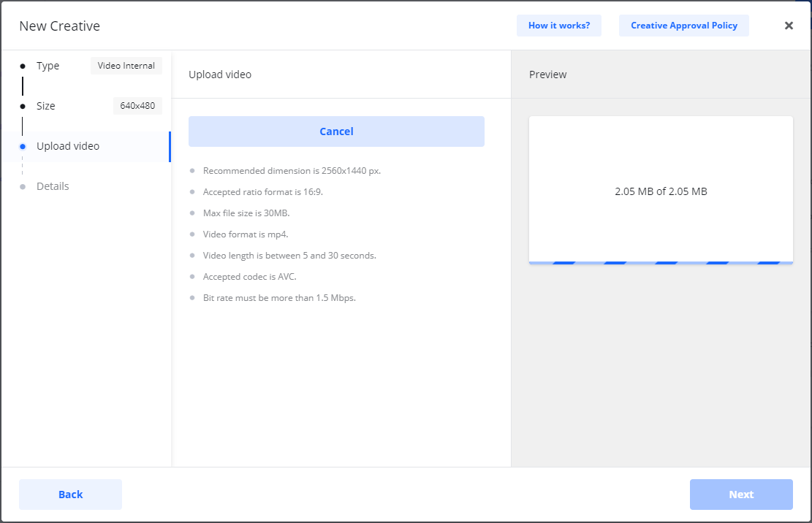Click the Preview panel heading

tap(547, 75)
